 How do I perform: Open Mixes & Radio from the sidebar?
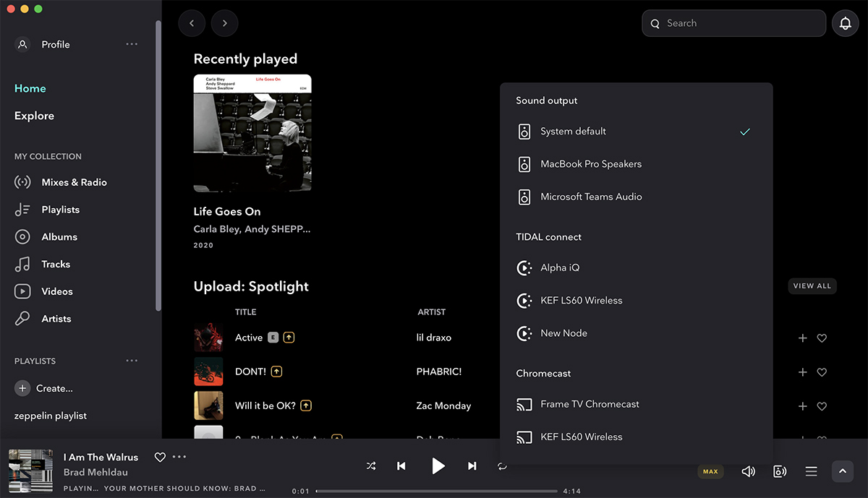point(22,182)
